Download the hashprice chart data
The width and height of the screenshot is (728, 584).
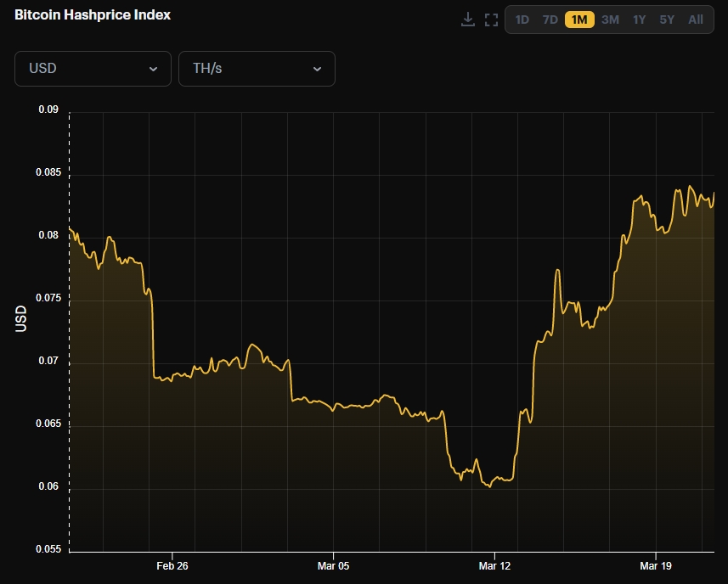tap(467, 20)
